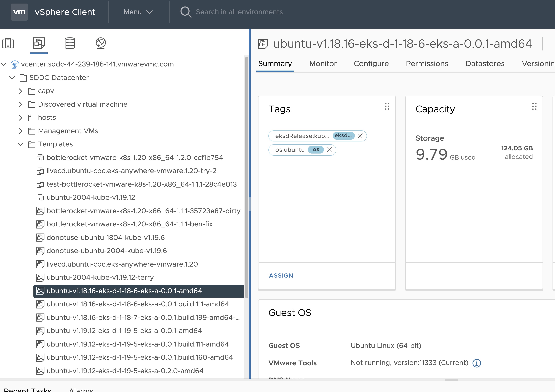Open the Networking inventory icon
Screen dimensions: 555x392
101,43
